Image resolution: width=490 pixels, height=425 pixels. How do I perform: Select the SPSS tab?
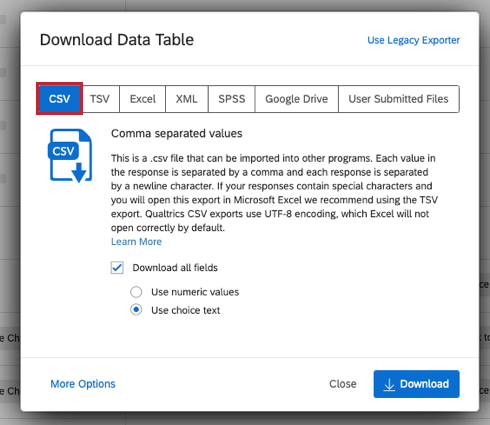[232, 99]
